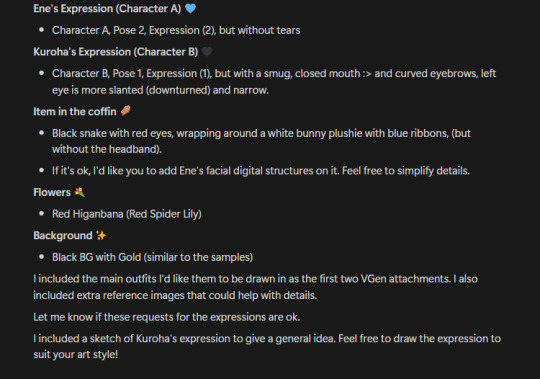Click the sparkles emoji next to Background
Viewport: 540px width, 379px height.
click(101, 235)
